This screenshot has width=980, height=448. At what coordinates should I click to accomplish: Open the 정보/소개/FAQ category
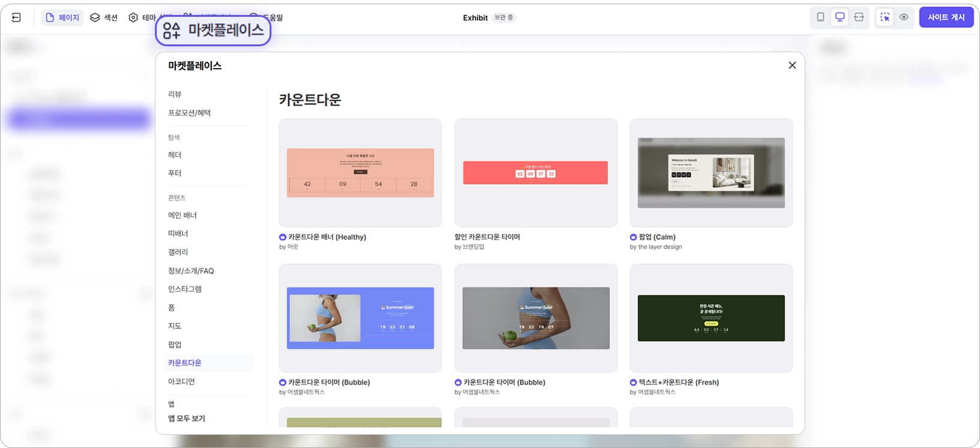(x=191, y=271)
